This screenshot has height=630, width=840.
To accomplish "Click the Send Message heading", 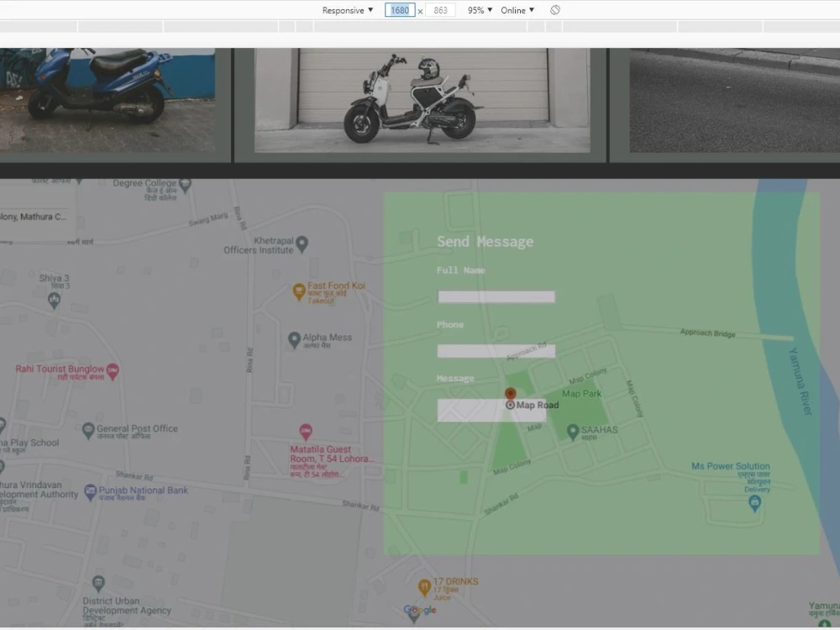I will click(x=486, y=242).
